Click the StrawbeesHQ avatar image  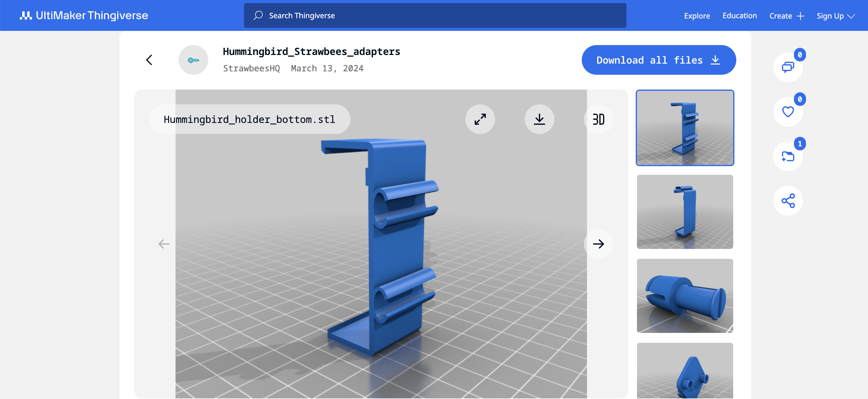[193, 60]
